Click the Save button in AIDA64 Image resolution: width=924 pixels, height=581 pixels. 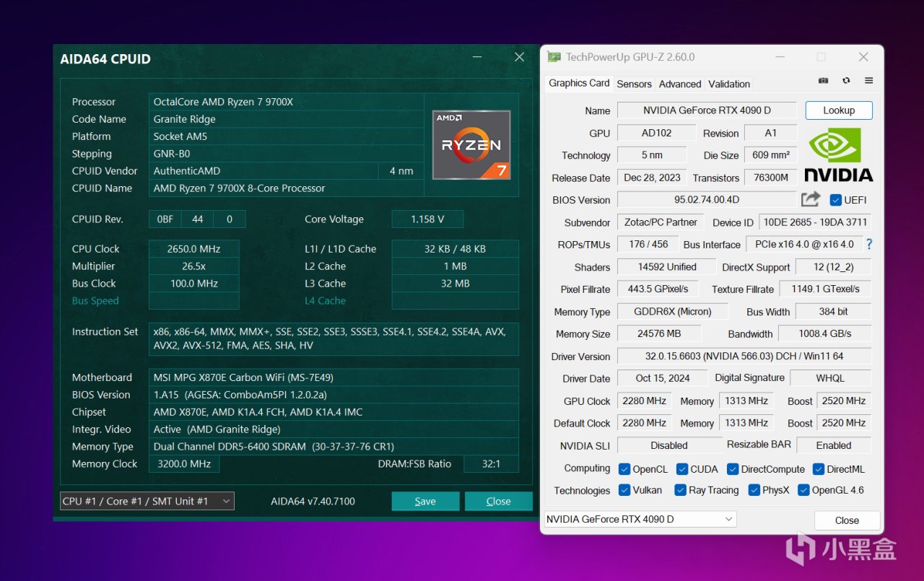[x=425, y=501]
